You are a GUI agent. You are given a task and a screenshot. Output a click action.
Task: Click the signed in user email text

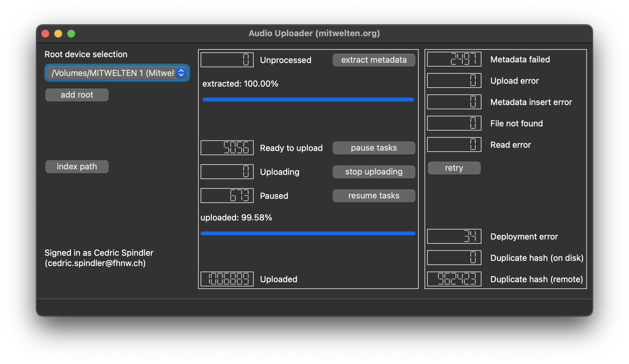pos(95,263)
